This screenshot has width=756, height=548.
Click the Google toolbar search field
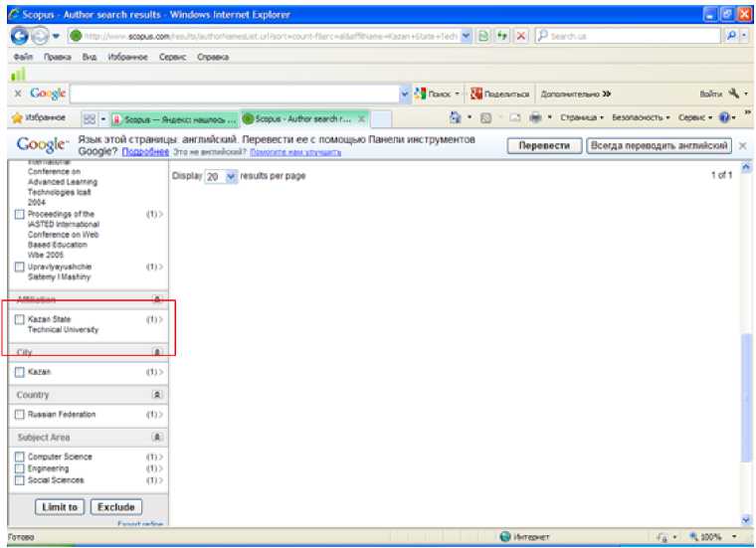click(235, 93)
